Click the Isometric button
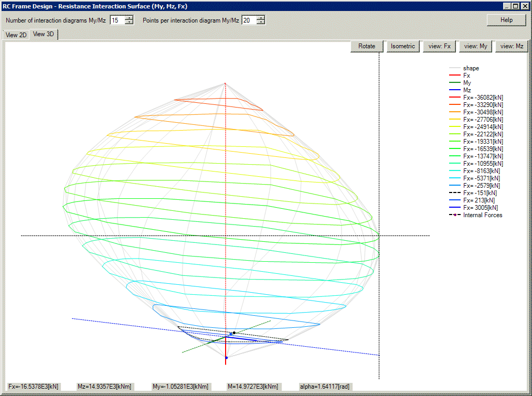This screenshot has width=532, height=396. pos(402,46)
